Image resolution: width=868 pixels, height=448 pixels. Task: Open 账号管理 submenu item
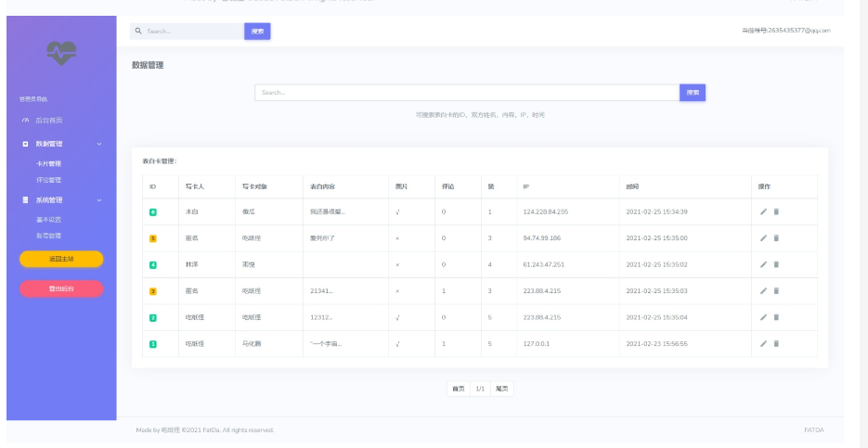pos(48,236)
